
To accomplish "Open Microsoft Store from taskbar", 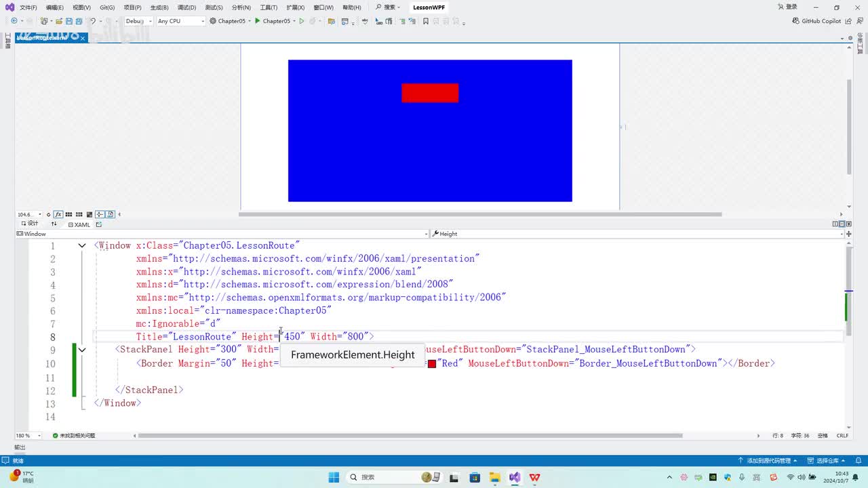I will (x=475, y=477).
